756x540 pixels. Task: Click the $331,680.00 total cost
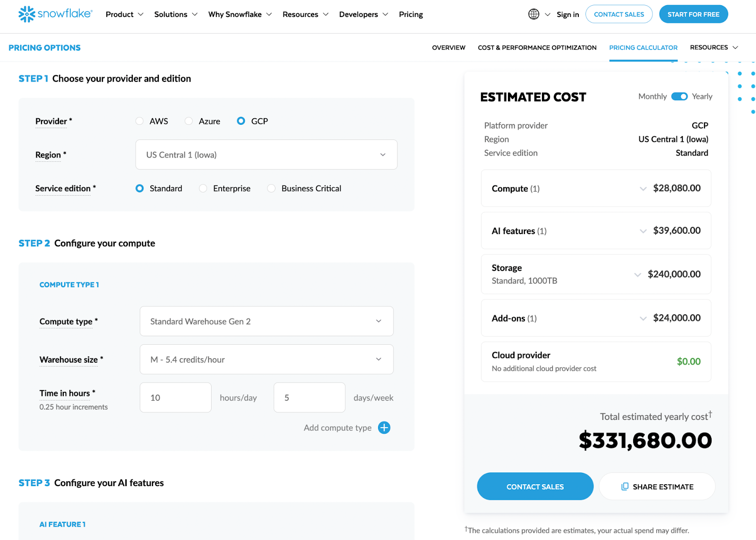coord(645,441)
